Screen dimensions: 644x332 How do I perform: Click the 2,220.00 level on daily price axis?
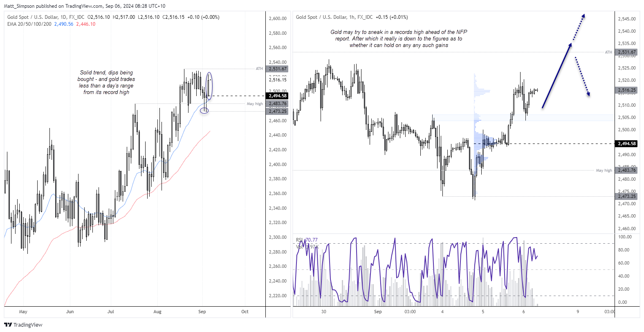click(278, 296)
